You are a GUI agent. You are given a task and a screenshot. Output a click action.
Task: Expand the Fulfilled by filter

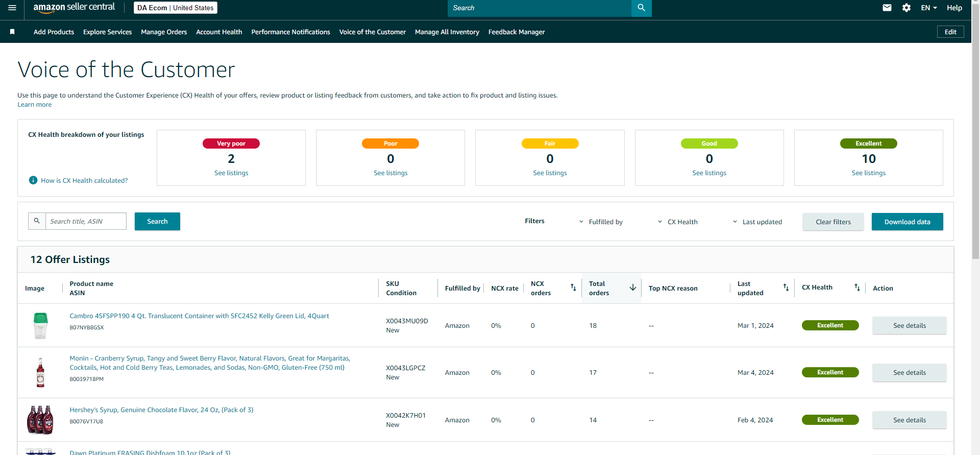(601, 222)
